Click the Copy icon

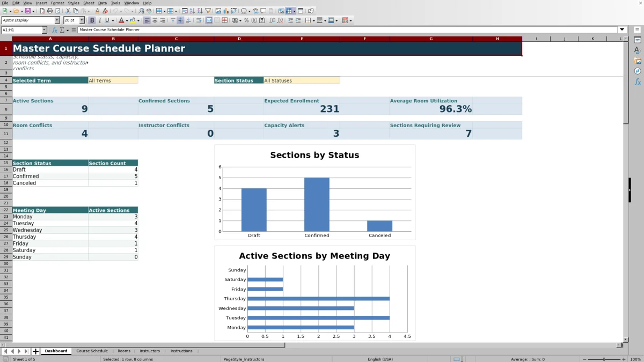click(x=76, y=11)
